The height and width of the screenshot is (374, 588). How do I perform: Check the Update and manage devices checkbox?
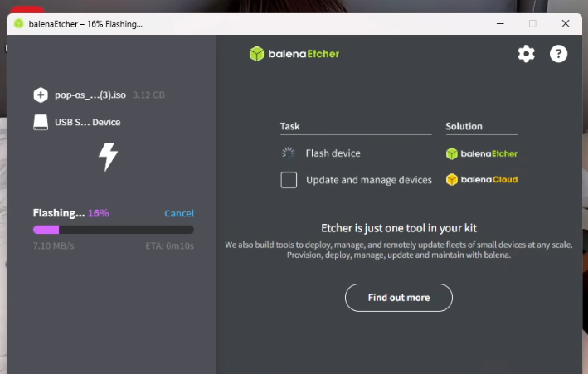pyautogui.click(x=289, y=180)
